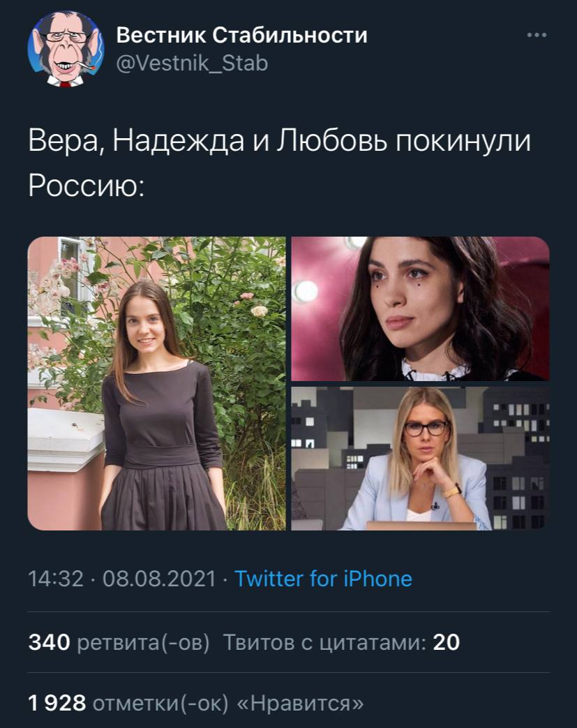The width and height of the screenshot is (577, 728).
Task: Tap the number 20 quote count
Action: point(447,643)
